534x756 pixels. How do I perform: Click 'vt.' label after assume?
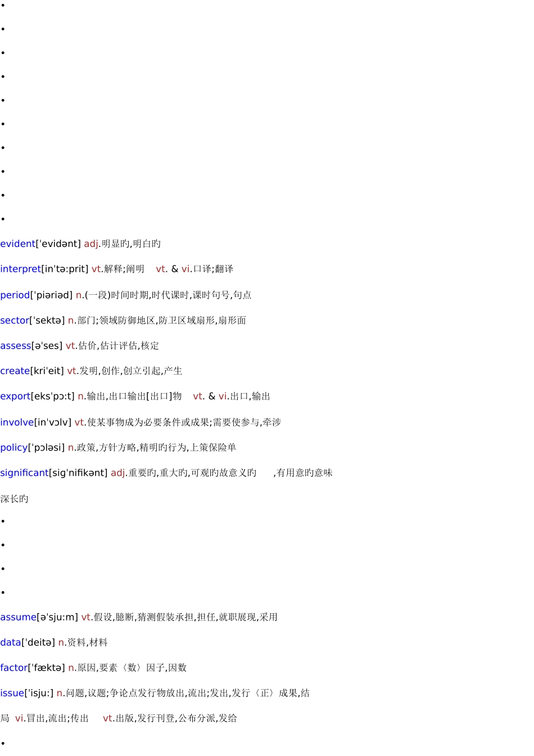pos(87,617)
